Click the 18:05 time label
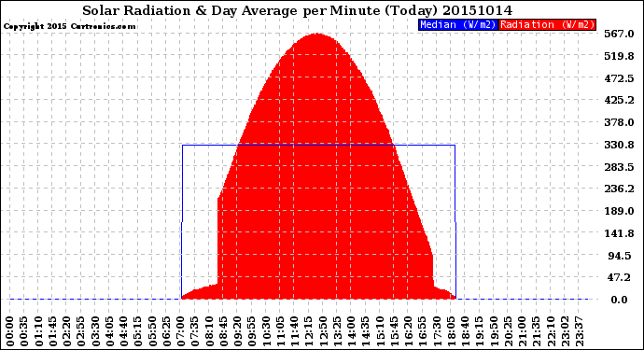 451,331
